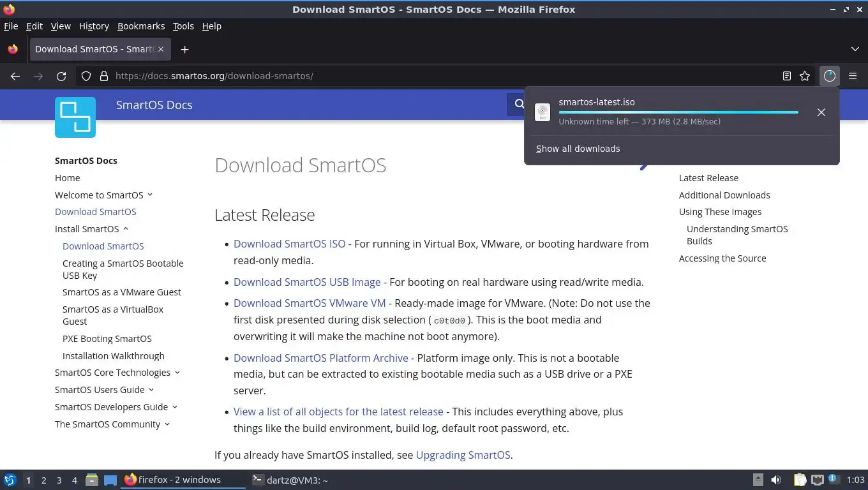This screenshot has height=490, width=868.
Task: Open Installation Walkthrough page
Action: tap(114, 356)
